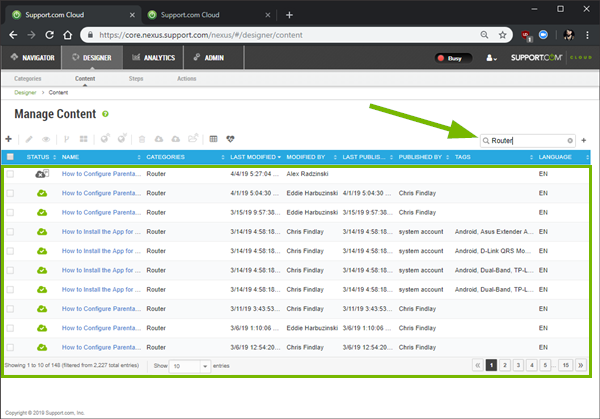600x419 pixels.
Task: Switch to the Categories sub-tab
Action: coord(28,78)
